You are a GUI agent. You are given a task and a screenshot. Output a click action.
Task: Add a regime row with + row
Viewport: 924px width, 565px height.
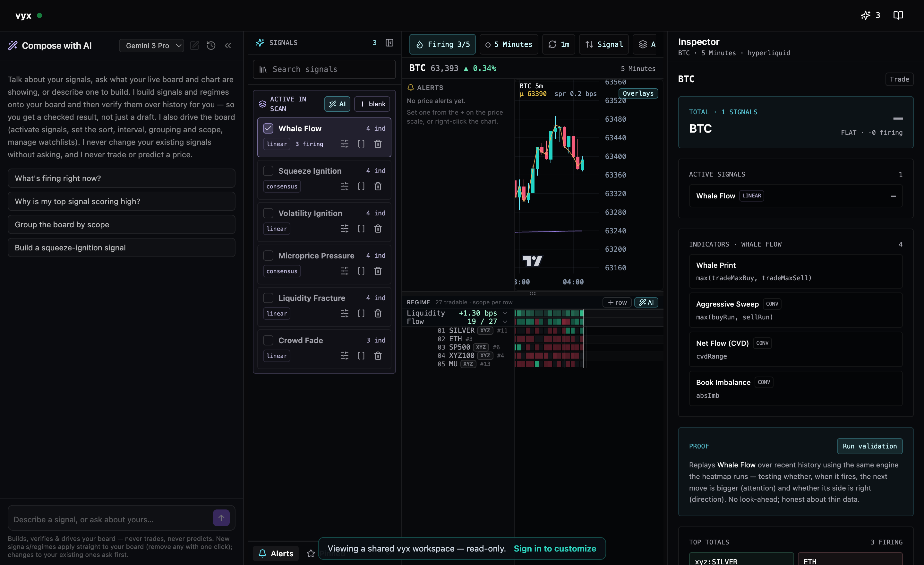(617, 302)
